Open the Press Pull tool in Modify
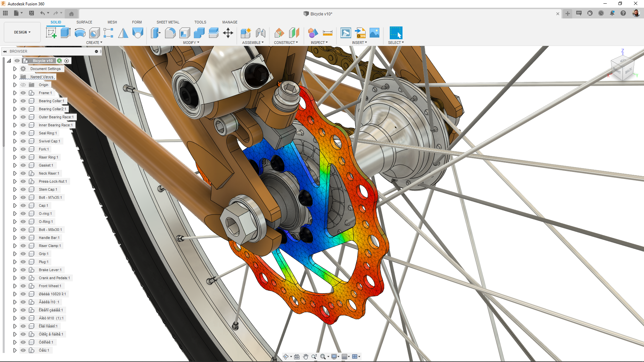This screenshot has height=362, width=644. coord(156,33)
